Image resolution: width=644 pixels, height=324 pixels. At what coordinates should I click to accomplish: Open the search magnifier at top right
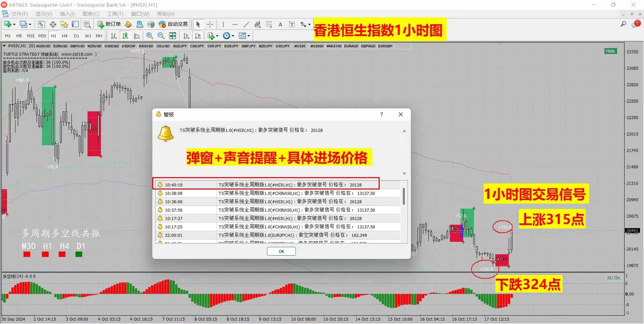[623, 24]
